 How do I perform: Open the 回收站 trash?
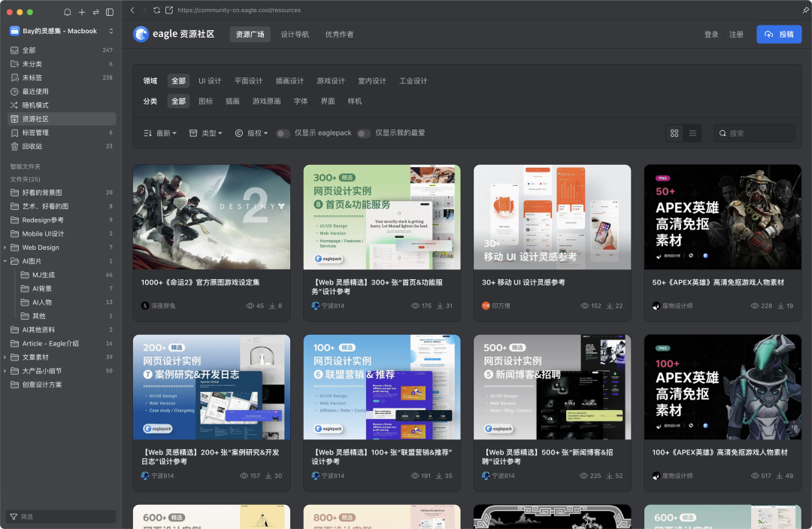click(x=62, y=146)
